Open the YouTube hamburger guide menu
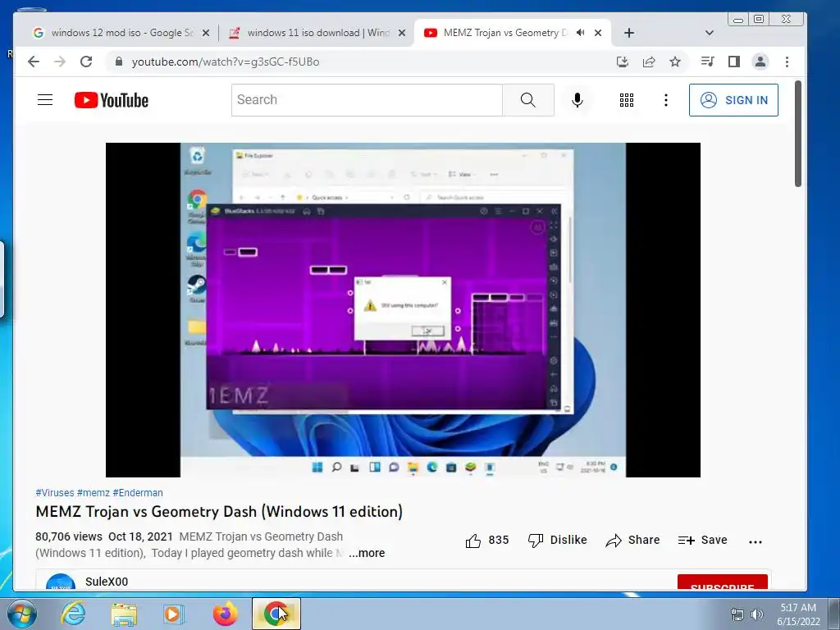 [x=45, y=99]
